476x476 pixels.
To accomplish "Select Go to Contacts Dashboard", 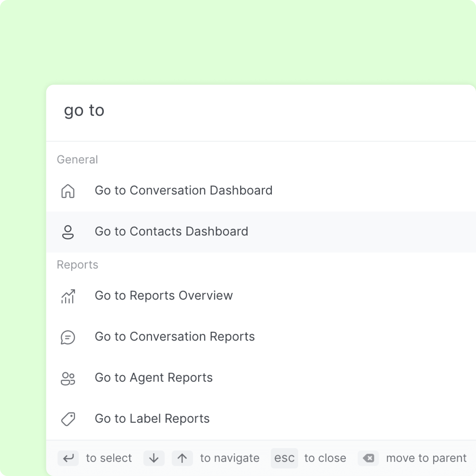I will 172,231.
